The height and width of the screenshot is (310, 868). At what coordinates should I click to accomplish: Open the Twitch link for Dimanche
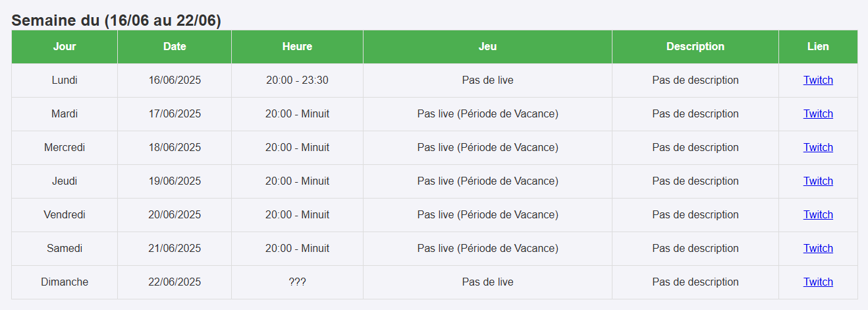tap(817, 282)
